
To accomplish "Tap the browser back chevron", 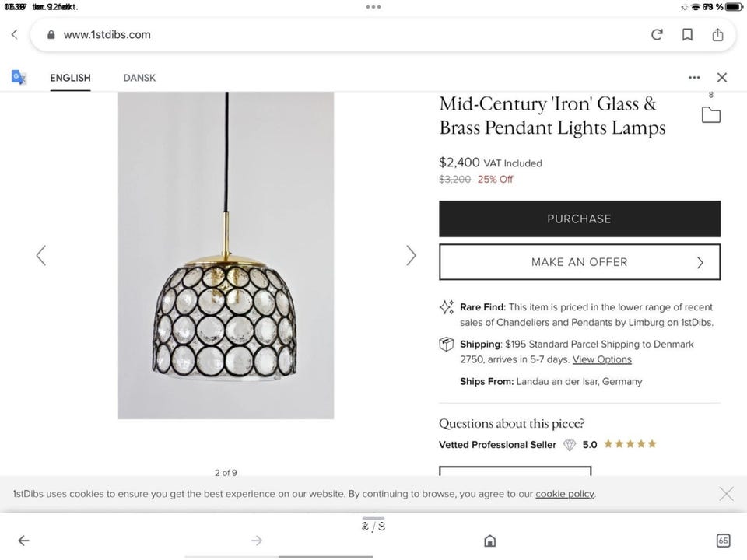I will coord(14,34).
